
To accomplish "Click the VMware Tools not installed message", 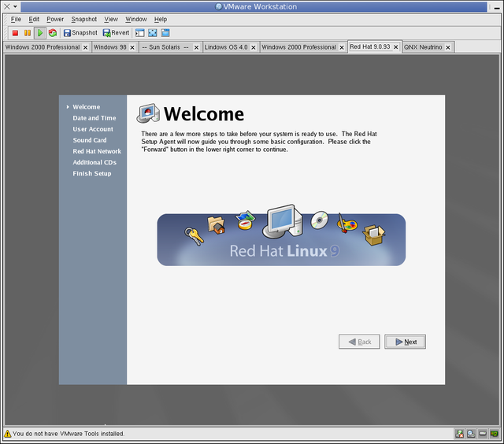I will pyautogui.click(x=69, y=434).
